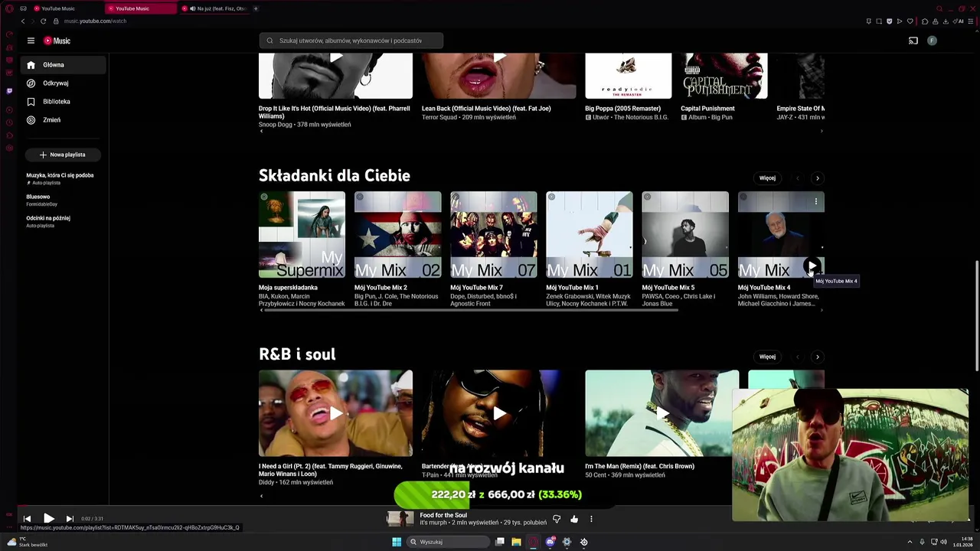Open the My Mix 01 thumbnail
The width and height of the screenshot is (980, 551).
(x=589, y=235)
